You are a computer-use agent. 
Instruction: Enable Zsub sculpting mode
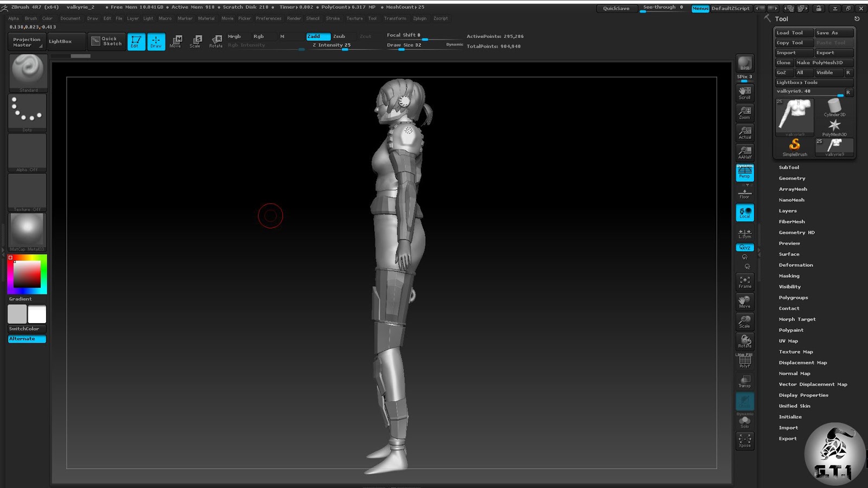coord(340,36)
